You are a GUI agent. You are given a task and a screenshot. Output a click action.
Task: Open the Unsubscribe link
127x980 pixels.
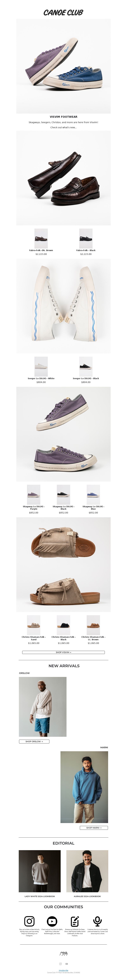click(x=63, y=970)
